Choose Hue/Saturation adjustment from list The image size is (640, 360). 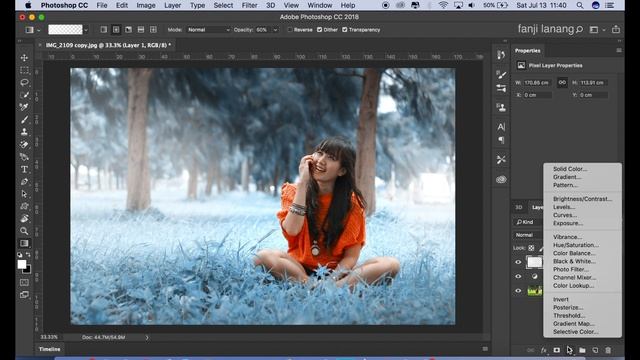point(576,245)
